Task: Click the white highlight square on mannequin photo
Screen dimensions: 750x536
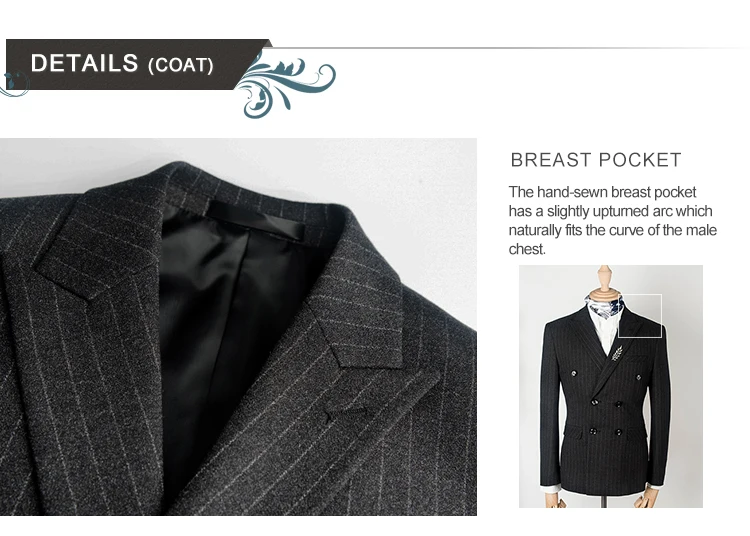Action: pyautogui.click(x=640, y=316)
